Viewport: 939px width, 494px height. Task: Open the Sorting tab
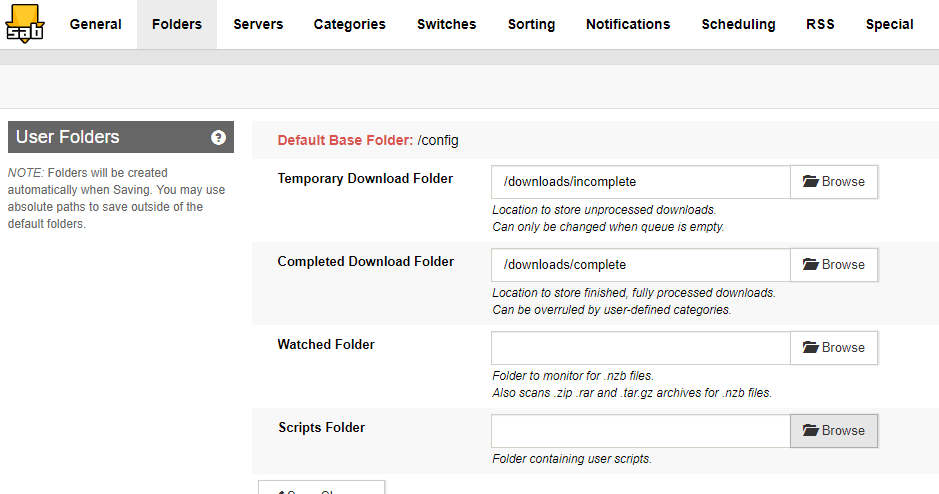(x=531, y=25)
